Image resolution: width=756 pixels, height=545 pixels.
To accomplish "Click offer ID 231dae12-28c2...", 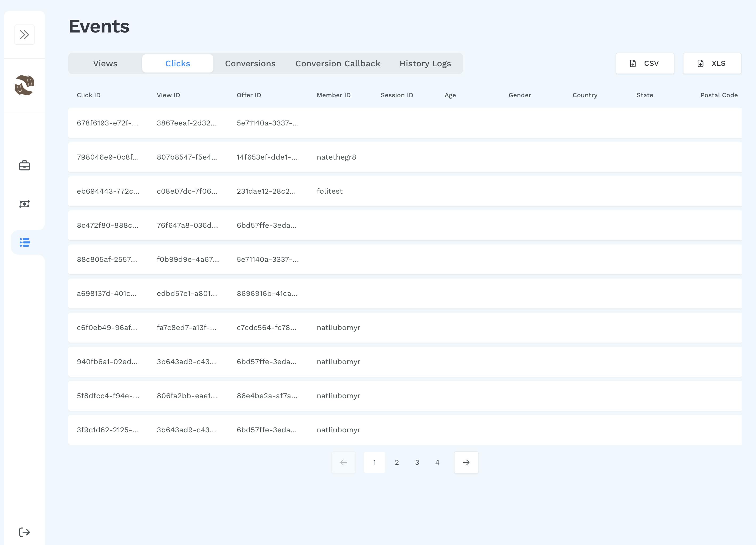I will tap(266, 191).
